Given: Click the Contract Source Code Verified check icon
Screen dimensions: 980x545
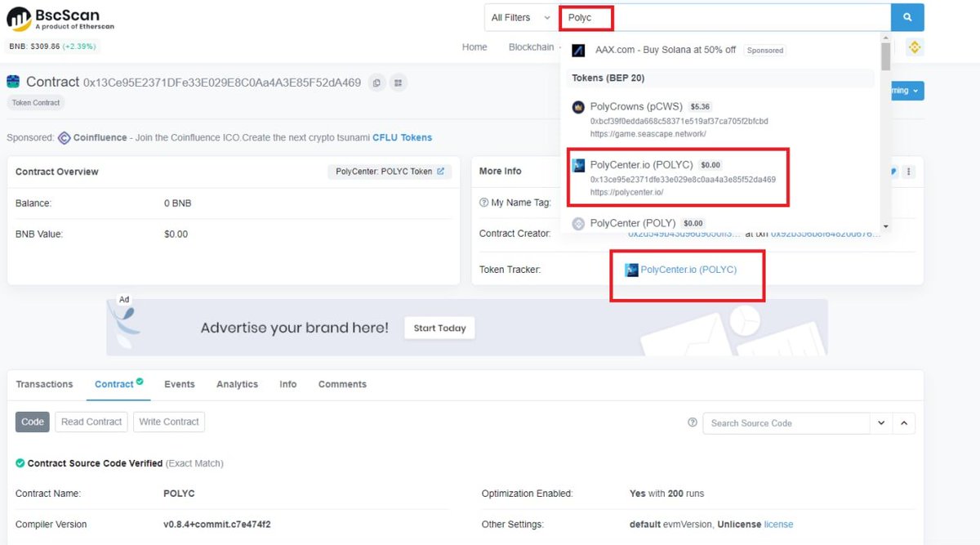Looking at the screenshot, I should [20, 463].
